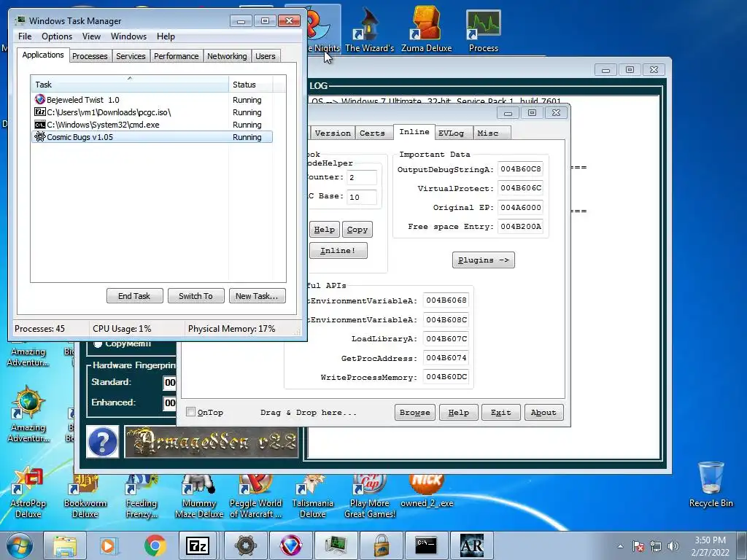Image resolution: width=747 pixels, height=560 pixels.
Task: Open AstroPop Deluxe desktop shortcut
Action: [28, 493]
